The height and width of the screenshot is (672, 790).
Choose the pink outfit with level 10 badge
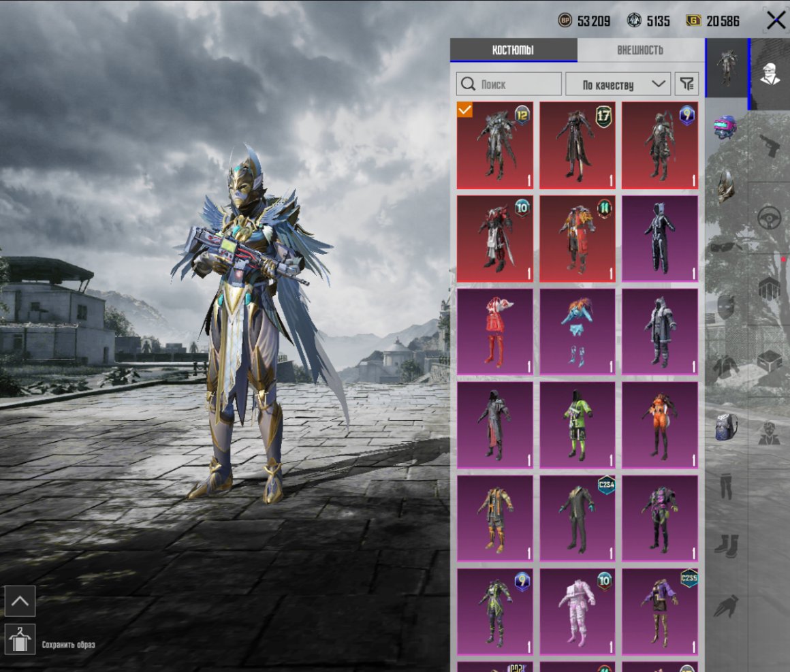(578, 612)
